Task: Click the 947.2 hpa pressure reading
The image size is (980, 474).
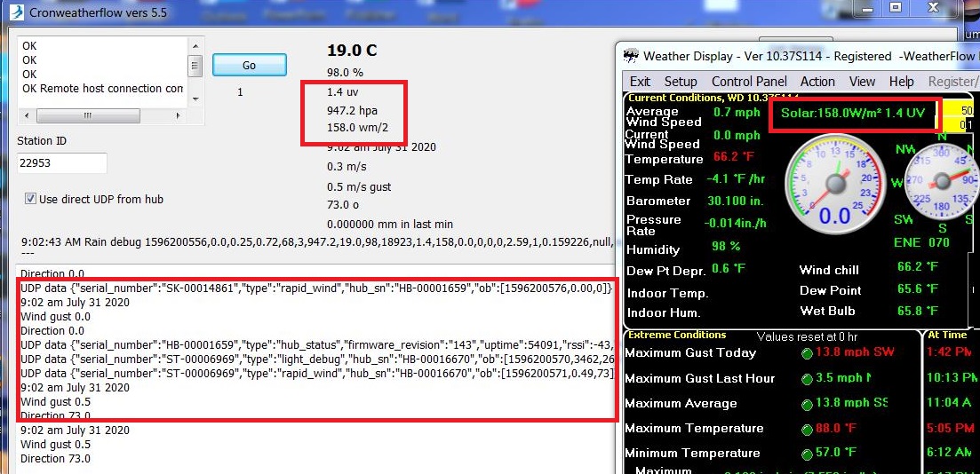Action: (352, 111)
